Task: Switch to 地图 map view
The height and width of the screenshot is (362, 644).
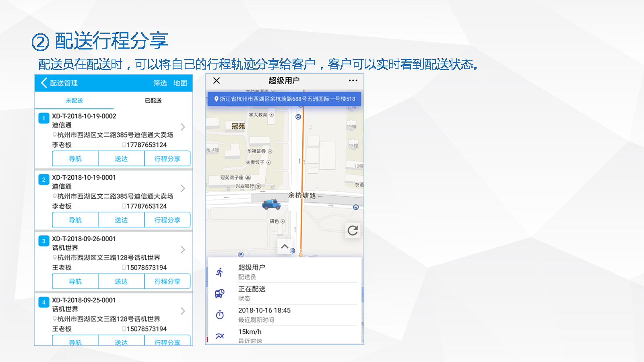Action: point(180,83)
